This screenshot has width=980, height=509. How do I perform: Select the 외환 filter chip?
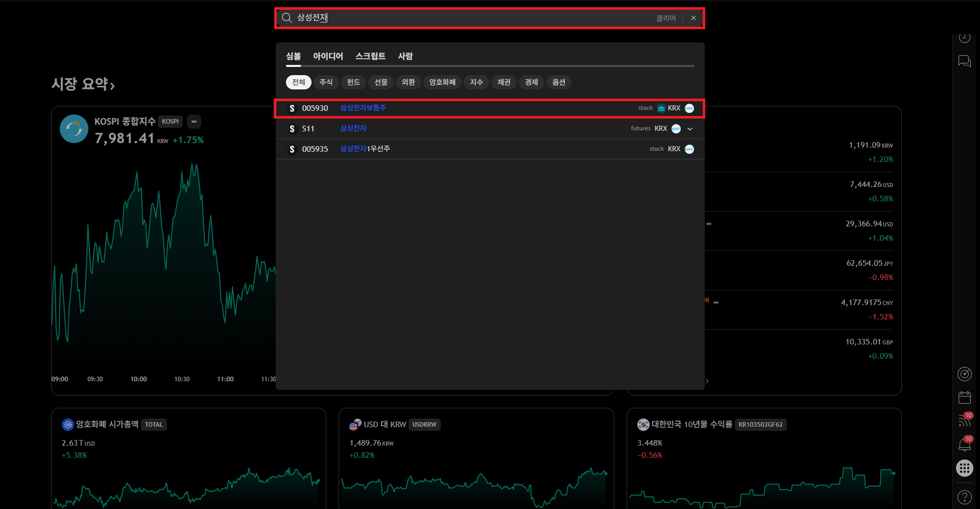(x=409, y=82)
